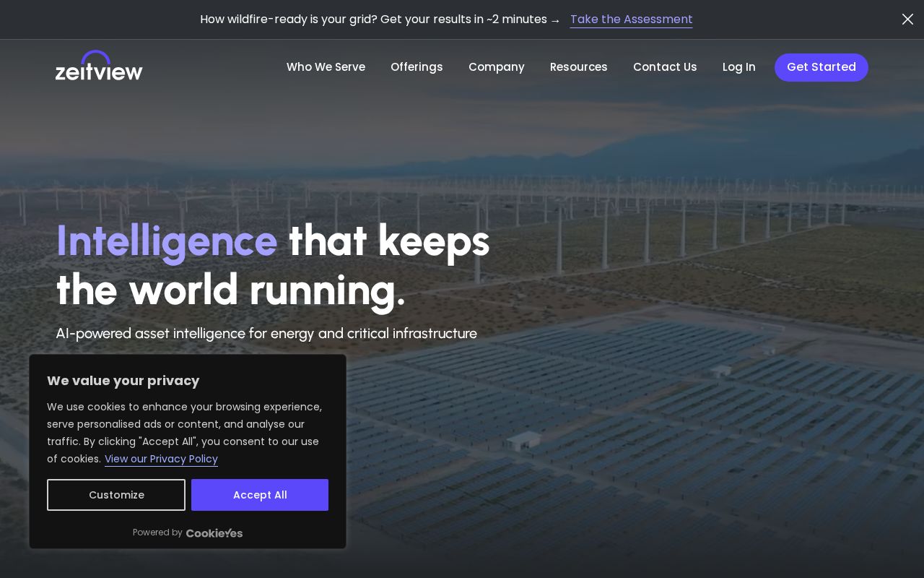924x578 pixels.
Task: Click the wildfire-ready banner text
Action: (373, 20)
